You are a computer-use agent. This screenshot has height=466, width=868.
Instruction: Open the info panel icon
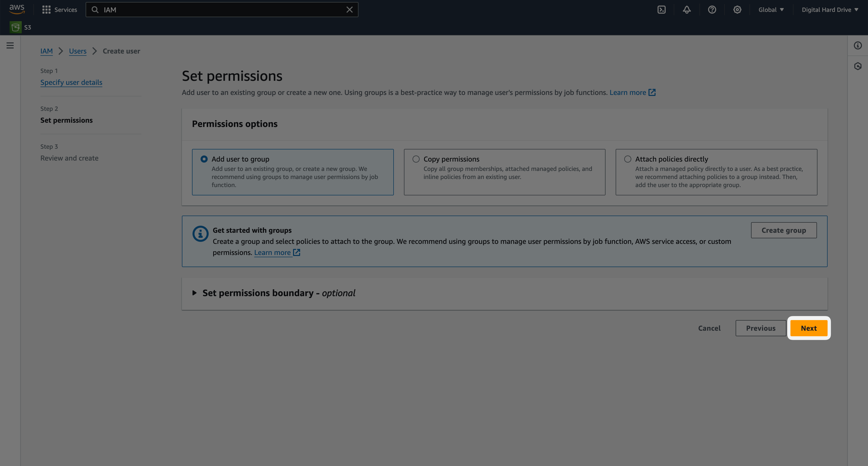(x=858, y=45)
